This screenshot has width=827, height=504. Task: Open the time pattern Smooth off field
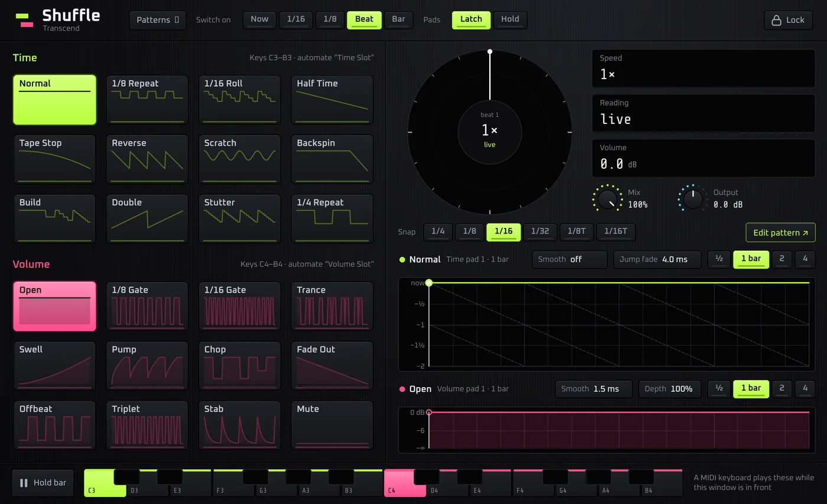[569, 259]
